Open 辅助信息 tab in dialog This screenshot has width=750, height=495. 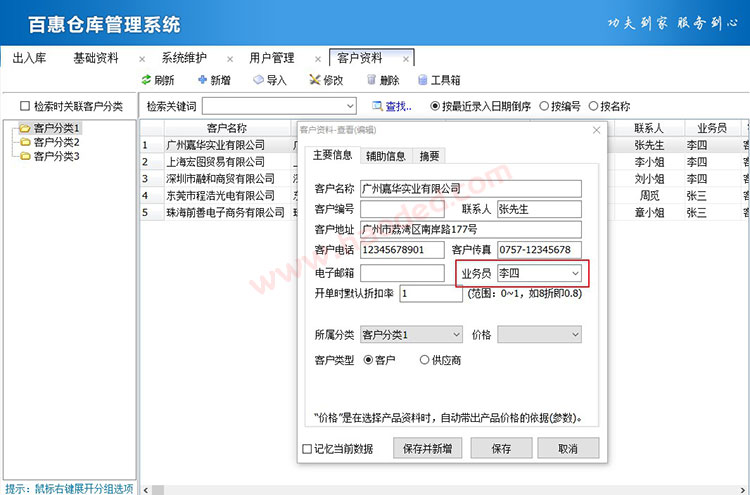pyautogui.click(x=386, y=156)
